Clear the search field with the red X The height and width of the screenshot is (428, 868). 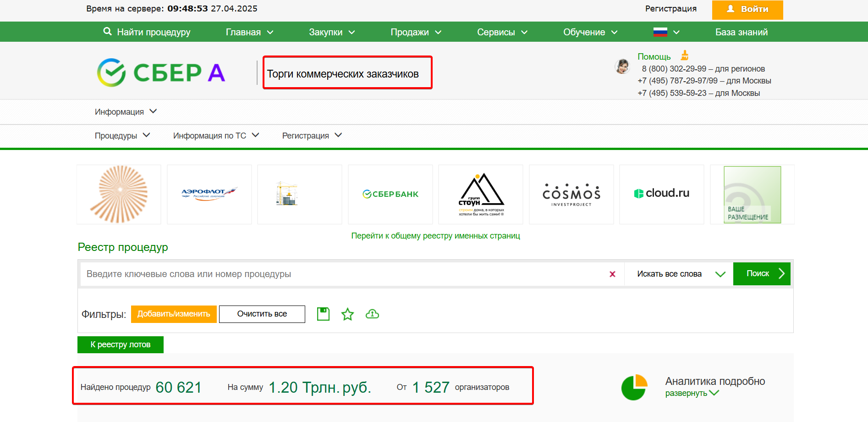(x=612, y=274)
